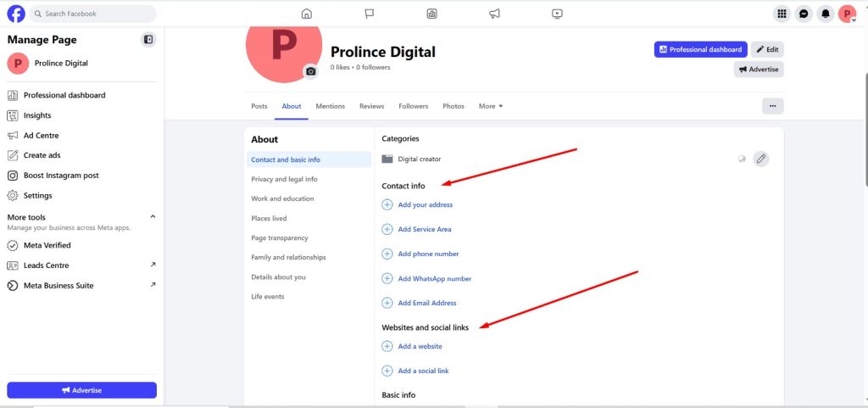Click the plus icon for Add a website
This screenshot has width=868, height=408.
tap(387, 346)
